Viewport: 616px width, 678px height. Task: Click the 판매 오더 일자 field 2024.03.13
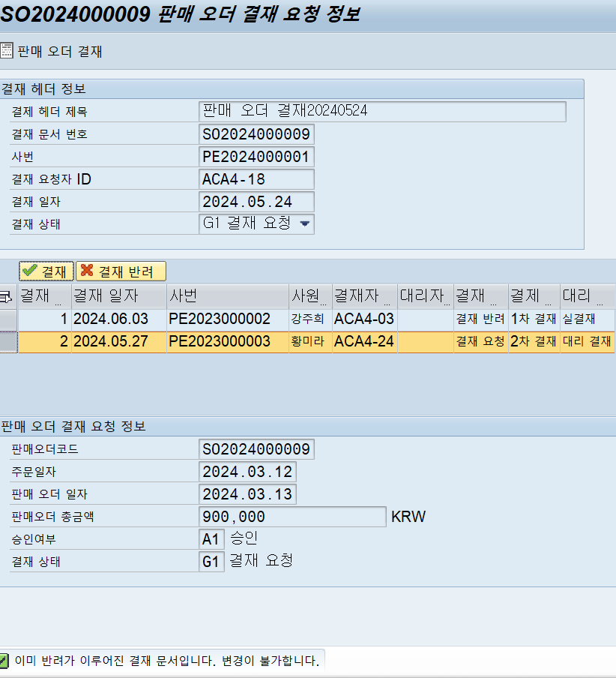pos(247,493)
